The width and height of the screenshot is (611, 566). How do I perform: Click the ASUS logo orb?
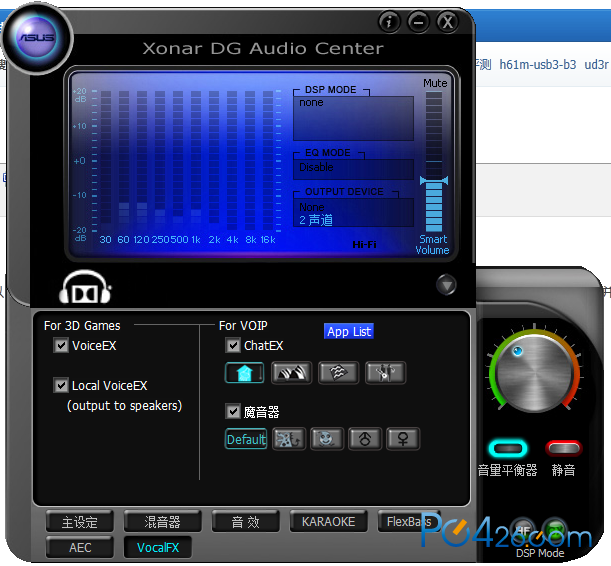point(37,37)
